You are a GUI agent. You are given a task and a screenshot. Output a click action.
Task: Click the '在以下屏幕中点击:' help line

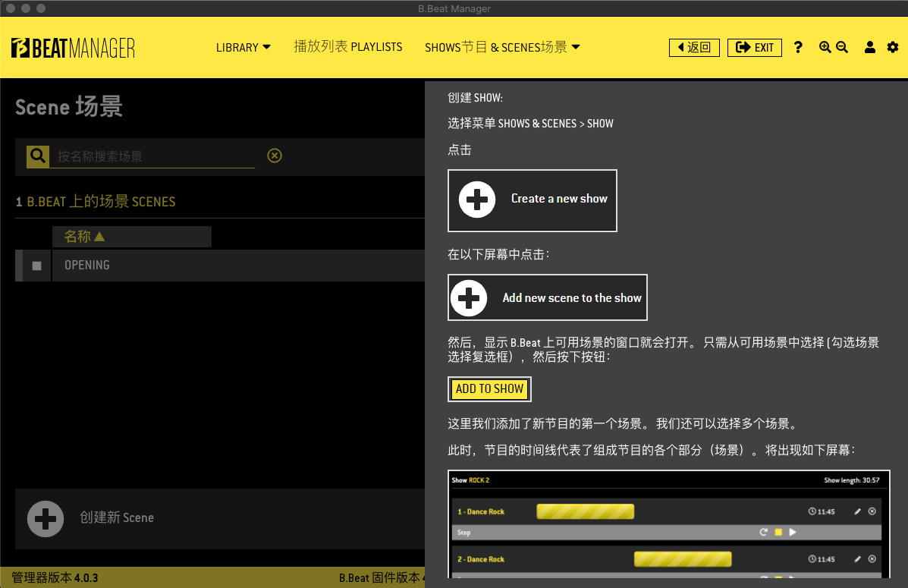[498, 254]
